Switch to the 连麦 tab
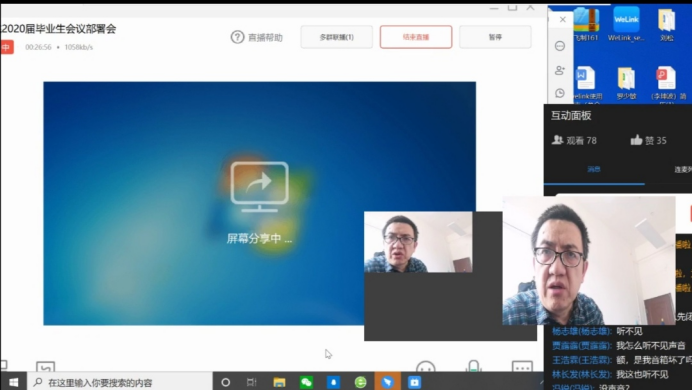The image size is (693, 390). 682,169
